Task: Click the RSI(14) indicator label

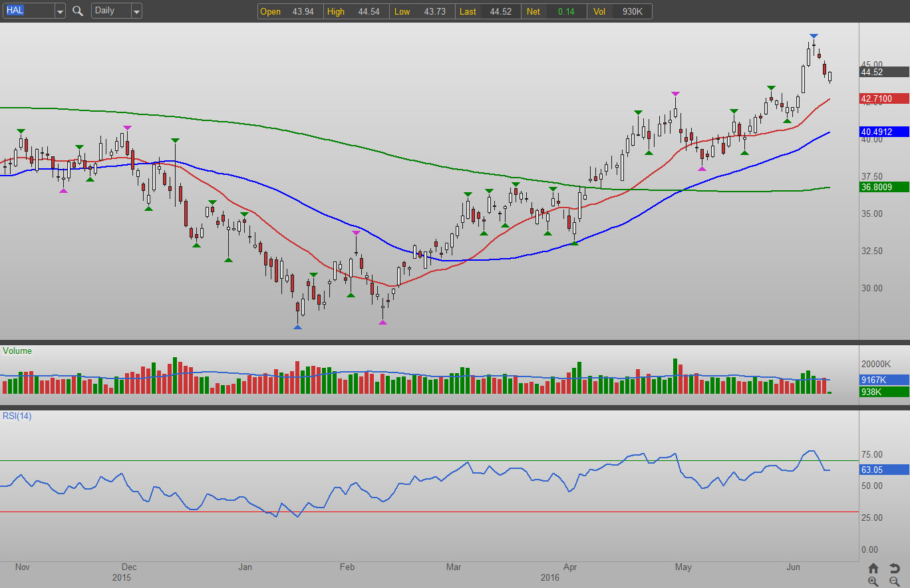Action: point(17,416)
